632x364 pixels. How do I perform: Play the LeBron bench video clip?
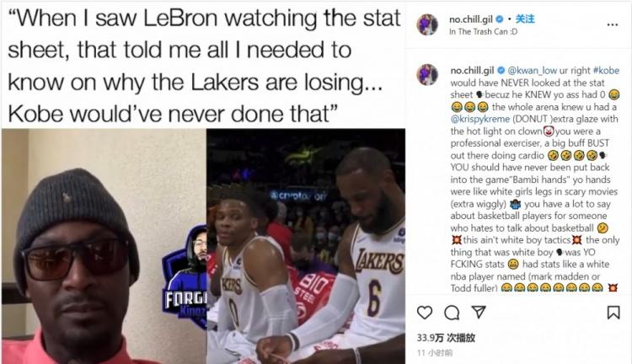coord(306,246)
